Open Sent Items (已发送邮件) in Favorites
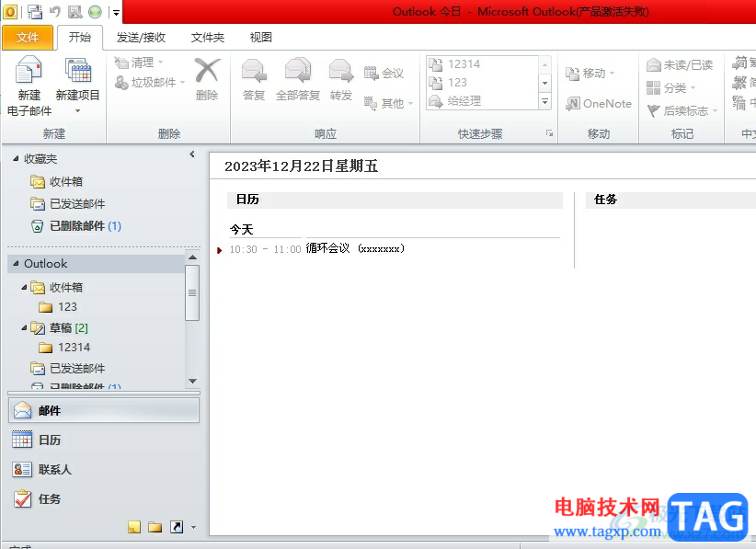 point(67,204)
